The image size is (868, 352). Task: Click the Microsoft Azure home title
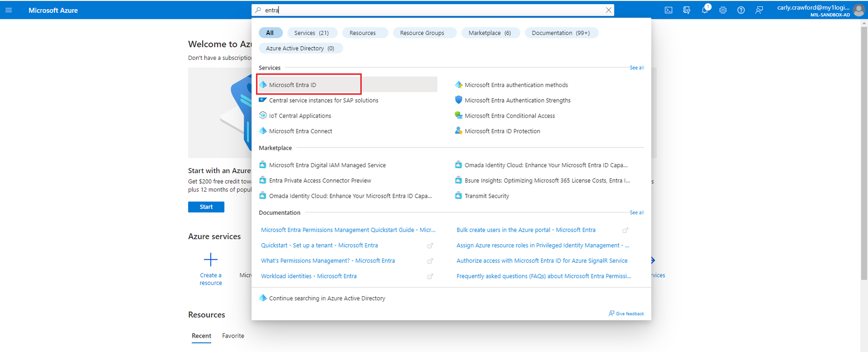53,10
